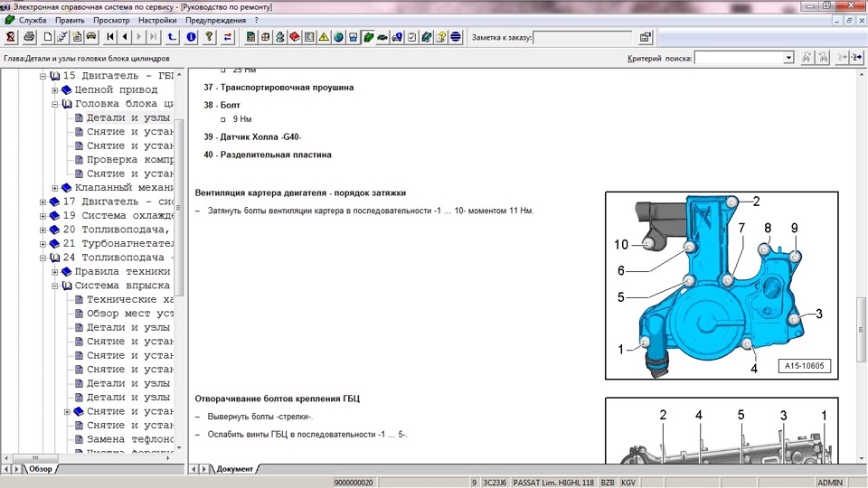Expand the 'Клапанный механи' tree node
Screen dimensions: 868x488
point(55,188)
